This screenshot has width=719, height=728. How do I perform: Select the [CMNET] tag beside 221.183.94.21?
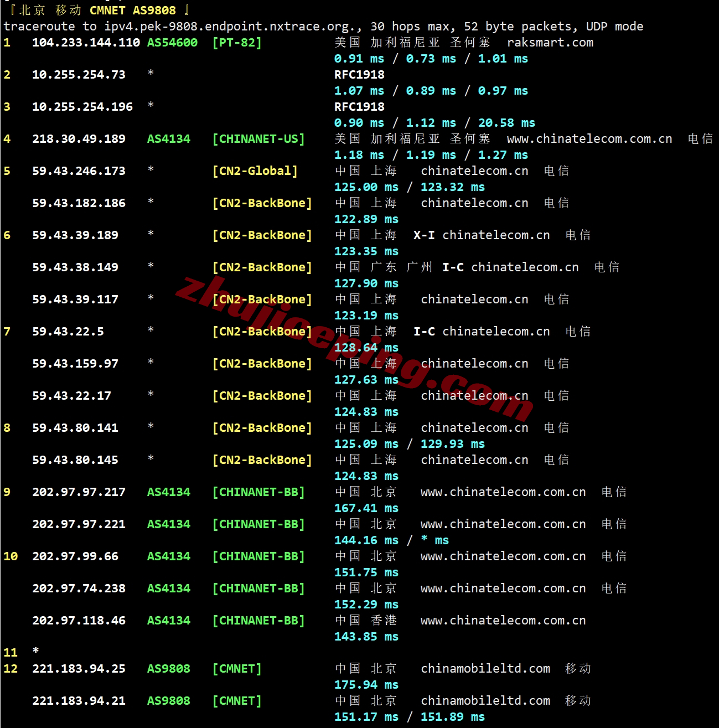237,701
